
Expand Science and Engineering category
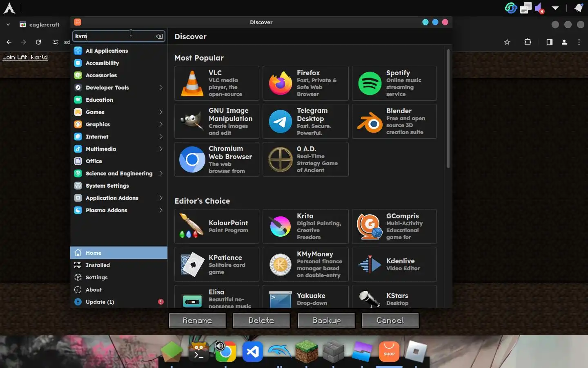click(161, 173)
